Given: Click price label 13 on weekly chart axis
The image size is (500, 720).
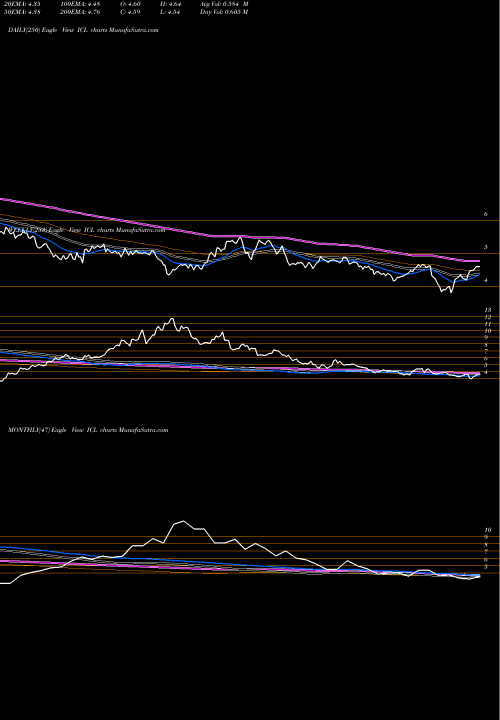Looking at the screenshot, I should pos(488,310).
